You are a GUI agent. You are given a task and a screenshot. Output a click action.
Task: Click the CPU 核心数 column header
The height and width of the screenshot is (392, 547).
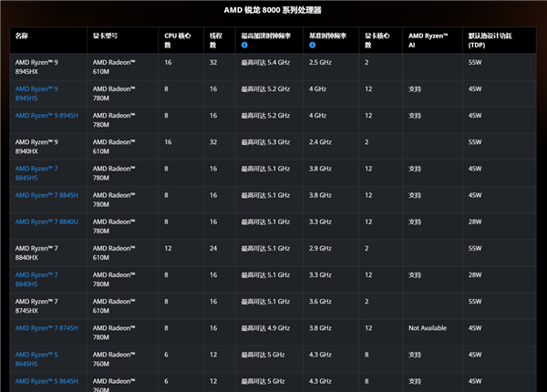(177, 40)
